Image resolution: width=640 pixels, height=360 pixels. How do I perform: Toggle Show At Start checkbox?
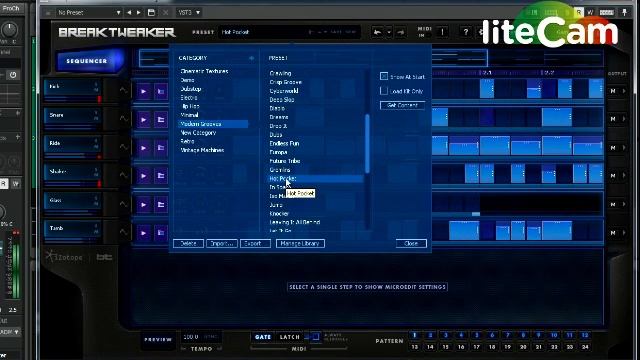pos(384,76)
